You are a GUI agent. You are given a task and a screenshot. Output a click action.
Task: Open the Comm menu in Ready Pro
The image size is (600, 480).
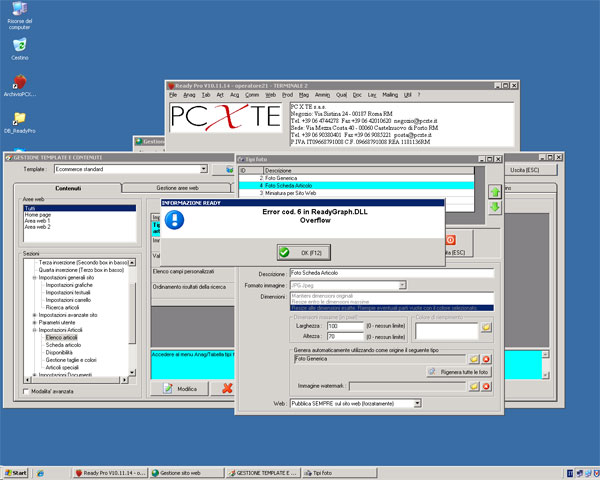click(252, 95)
